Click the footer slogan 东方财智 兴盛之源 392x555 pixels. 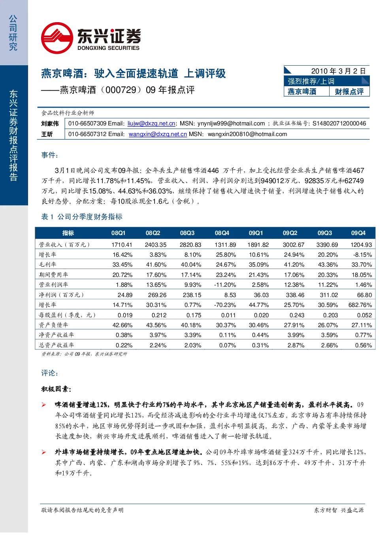(x=339, y=510)
